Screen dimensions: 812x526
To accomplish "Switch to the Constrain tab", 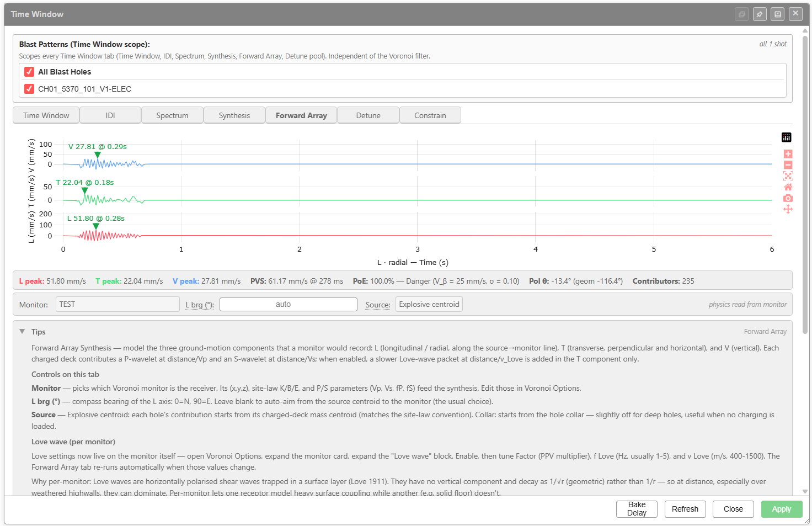I will (430, 115).
